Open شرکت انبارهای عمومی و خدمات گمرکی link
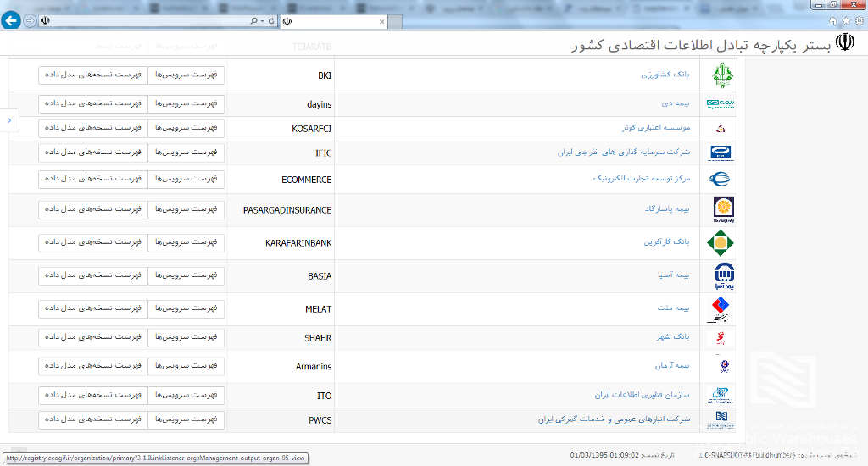868x466 pixels. [614, 419]
